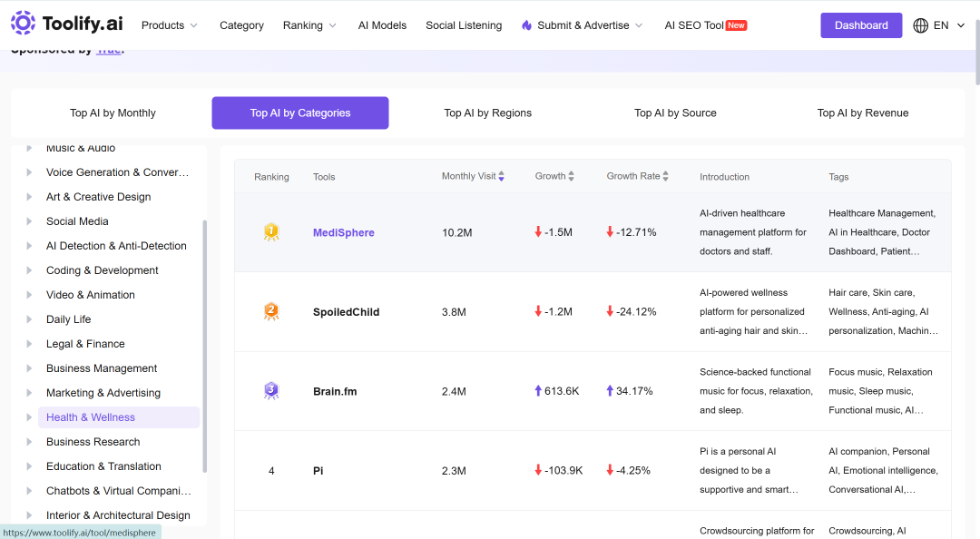The width and height of the screenshot is (980, 539).
Task: Switch to Top AI by Source tab
Action: (x=675, y=113)
